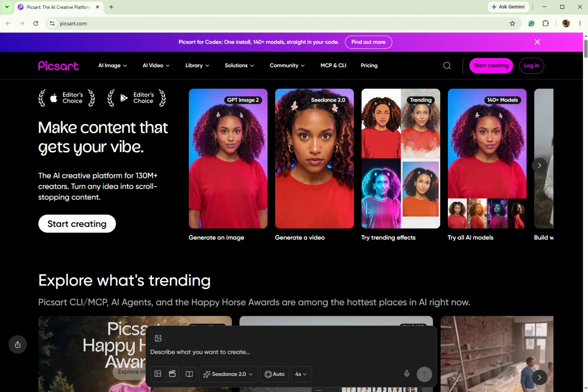Open the Picsart Happy Horse Awards trending card
This screenshot has height=392, width=588.
pyautogui.click(x=92, y=354)
